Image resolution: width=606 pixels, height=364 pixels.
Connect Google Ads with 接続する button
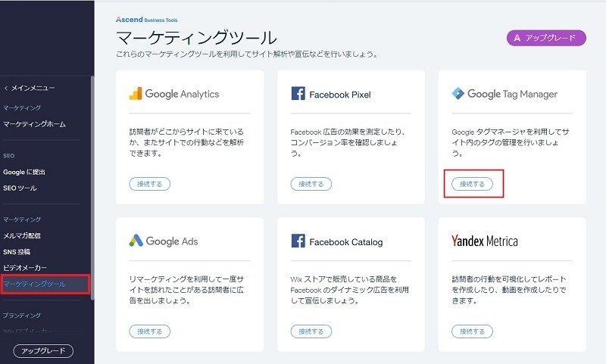click(149, 331)
